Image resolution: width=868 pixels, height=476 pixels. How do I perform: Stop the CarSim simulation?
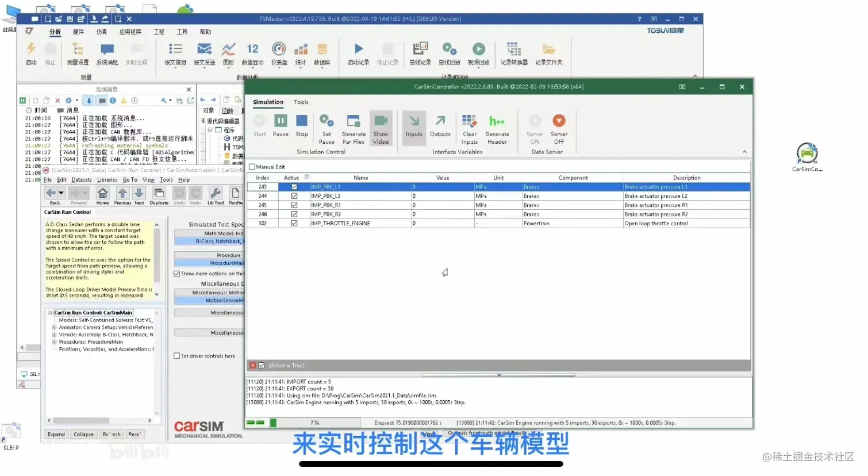point(302,125)
